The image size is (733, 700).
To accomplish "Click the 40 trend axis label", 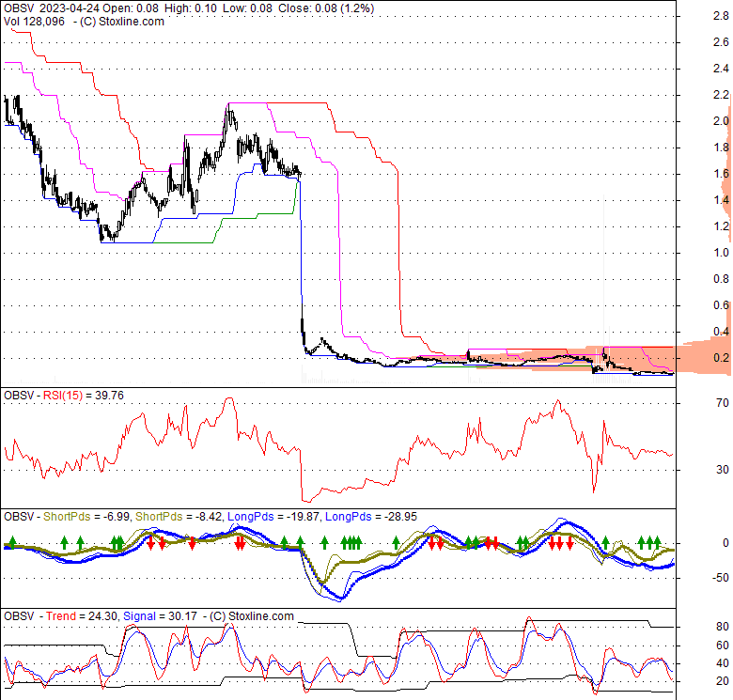I will tap(723, 663).
